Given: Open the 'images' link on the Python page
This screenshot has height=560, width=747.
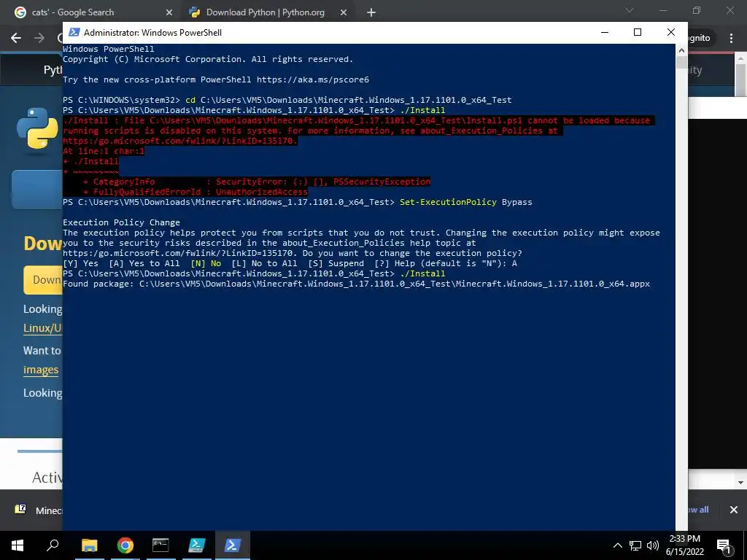Looking at the screenshot, I should pyautogui.click(x=41, y=370).
